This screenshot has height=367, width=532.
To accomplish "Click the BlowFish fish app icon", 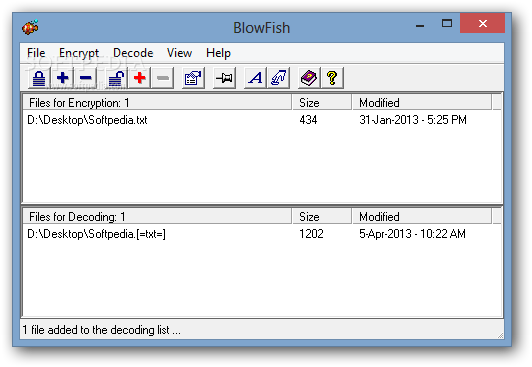I will point(30,27).
